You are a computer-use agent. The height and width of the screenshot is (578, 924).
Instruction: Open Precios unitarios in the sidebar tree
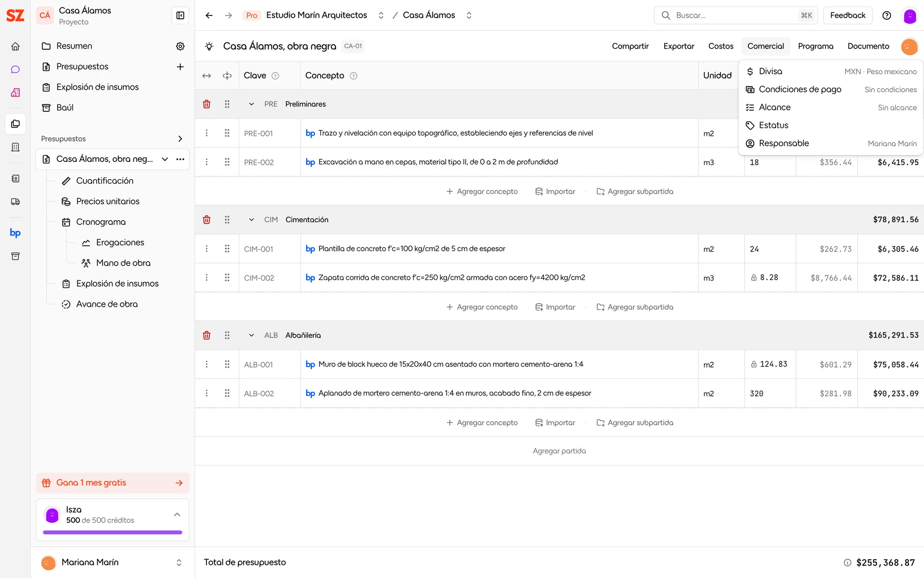(x=108, y=201)
